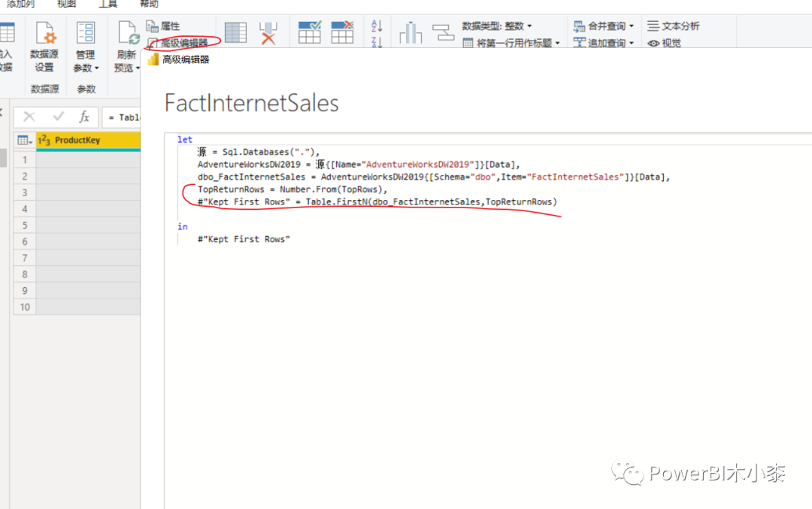Open the table menu in grid corner
812x509 pixels.
pos(24,141)
